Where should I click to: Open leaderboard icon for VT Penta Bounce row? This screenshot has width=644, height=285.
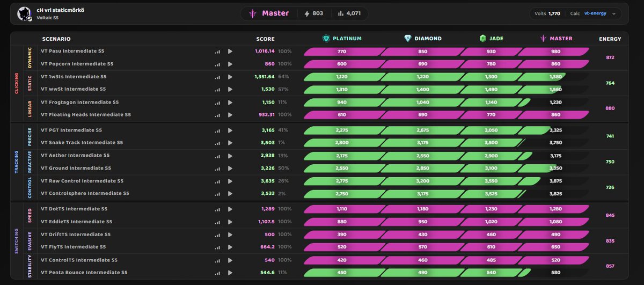(217, 273)
